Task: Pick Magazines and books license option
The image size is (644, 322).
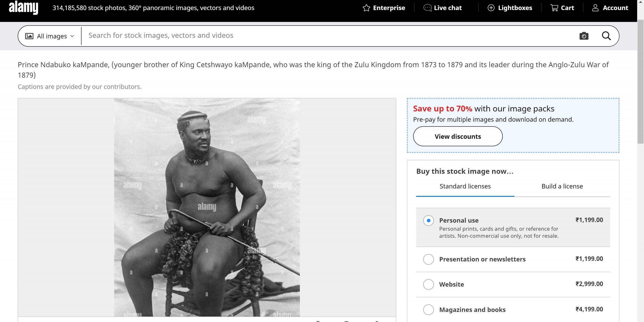Action: tap(428, 310)
